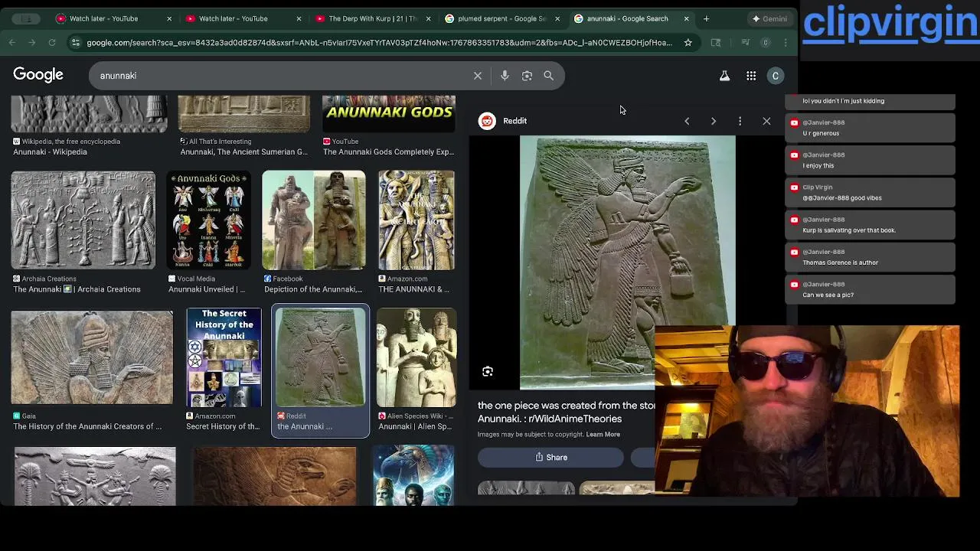This screenshot has height=551, width=980.
Task: Show previous image in preview panel
Action: [x=687, y=121]
